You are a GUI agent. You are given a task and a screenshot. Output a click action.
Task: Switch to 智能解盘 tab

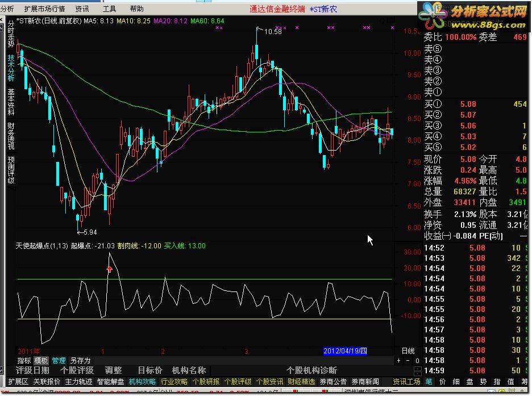click(110, 382)
